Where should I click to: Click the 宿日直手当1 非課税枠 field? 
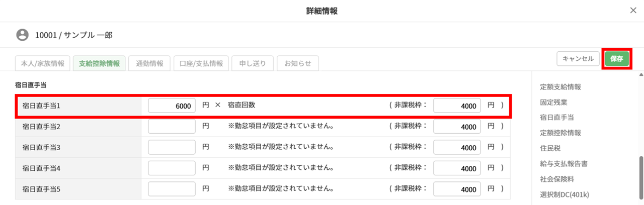coord(456,106)
